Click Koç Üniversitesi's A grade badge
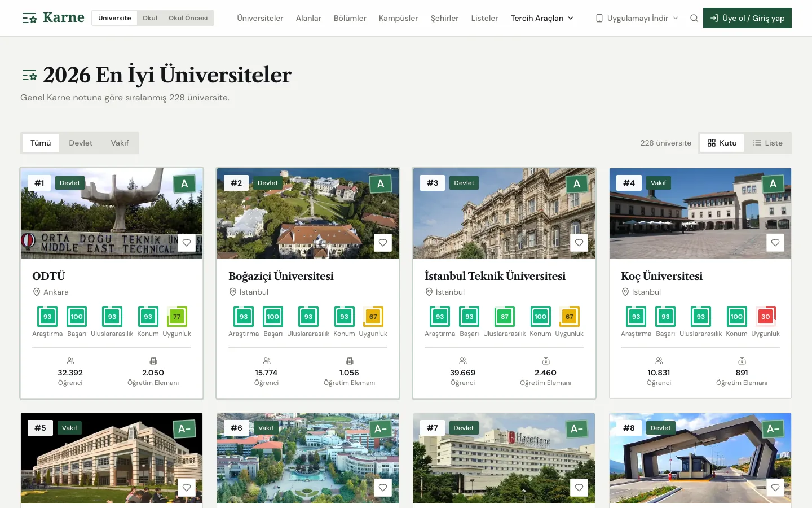This screenshot has height=508, width=812. tap(773, 183)
